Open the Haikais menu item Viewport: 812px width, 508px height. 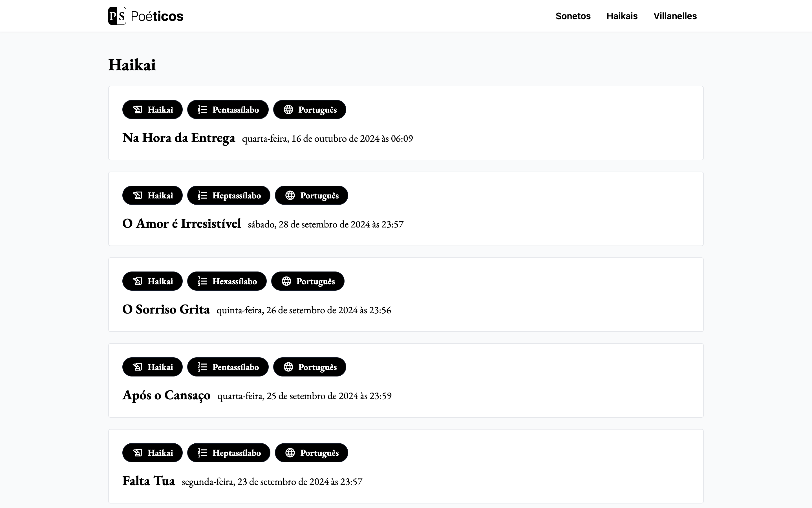coord(622,16)
